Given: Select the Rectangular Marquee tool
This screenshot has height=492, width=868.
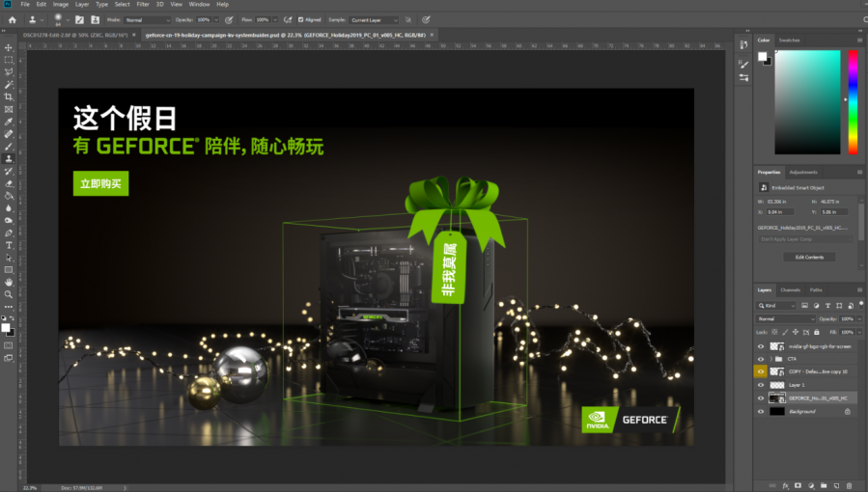Looking at the screenshot, I should 9,60.
